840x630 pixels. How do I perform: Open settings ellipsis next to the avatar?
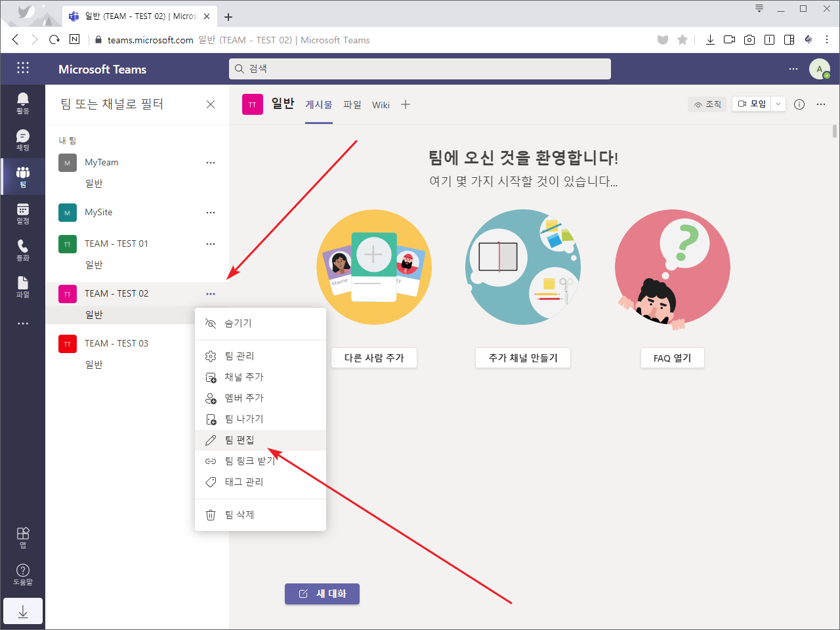click(793, 69)
